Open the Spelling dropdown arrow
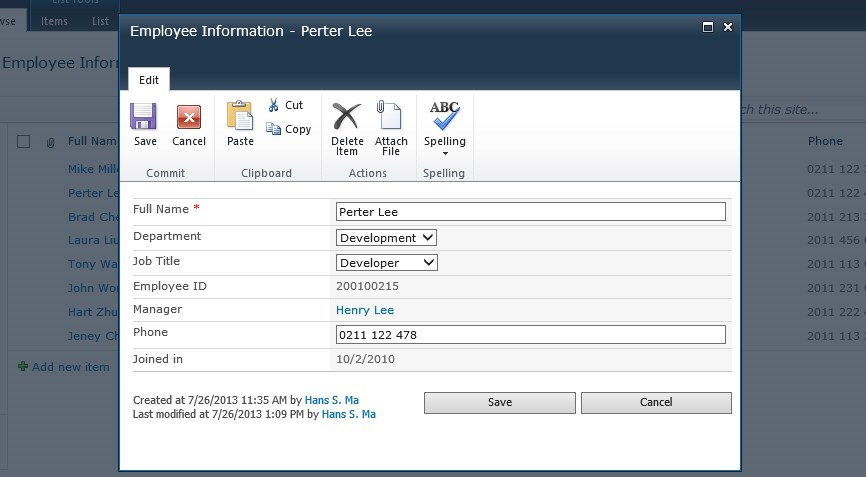 pos(445,153)
